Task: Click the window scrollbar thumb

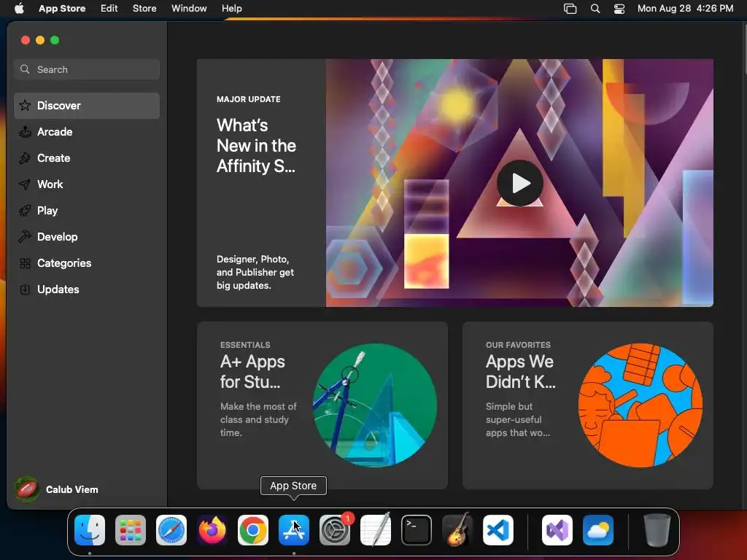Action: [x=745, y=47]
